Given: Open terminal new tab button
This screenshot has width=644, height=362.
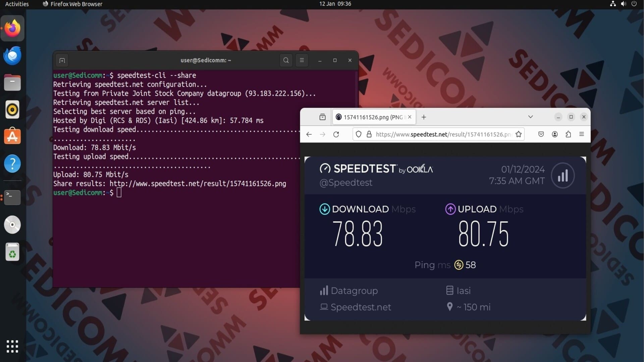Looking at the screenshot, I should pyautogui.click(x=62, y=60).
